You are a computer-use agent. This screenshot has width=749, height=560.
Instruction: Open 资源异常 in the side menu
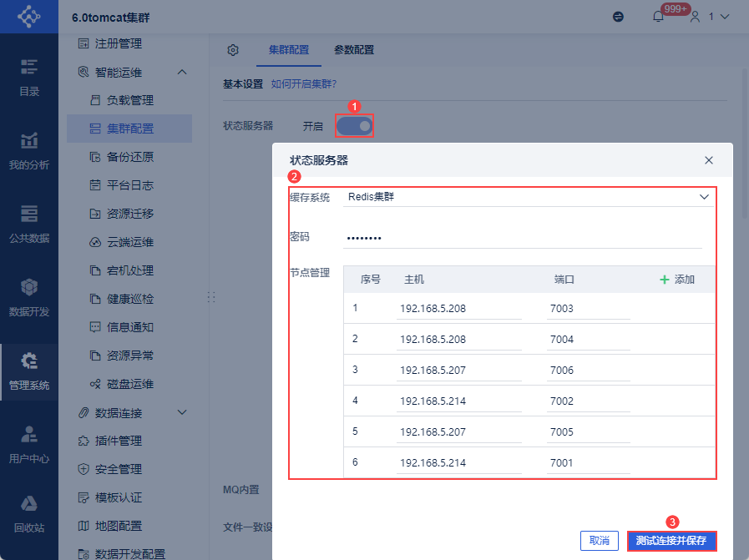pyautogui.click(x=122, y=356)
